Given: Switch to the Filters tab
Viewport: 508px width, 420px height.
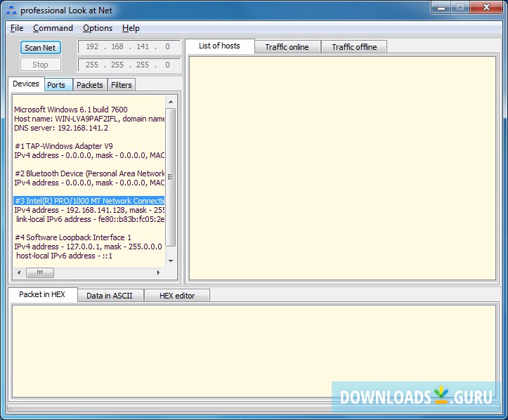Looking at the screenshot, I should tap(121, 85).
